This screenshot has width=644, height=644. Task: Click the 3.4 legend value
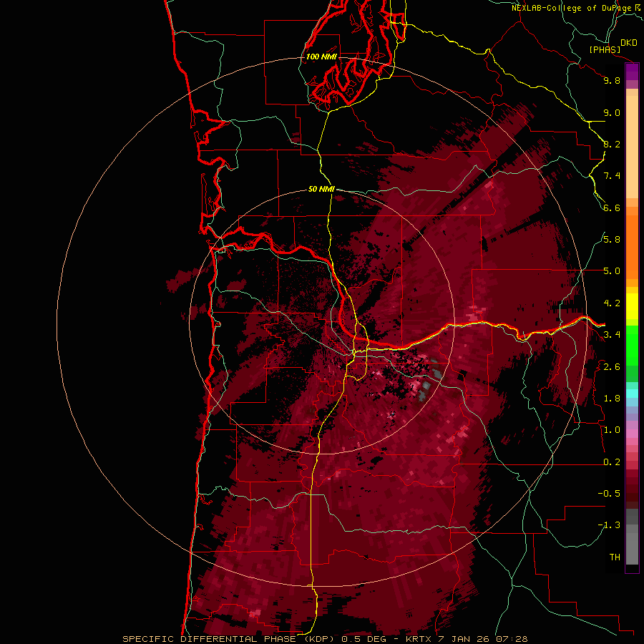point(612,335)
